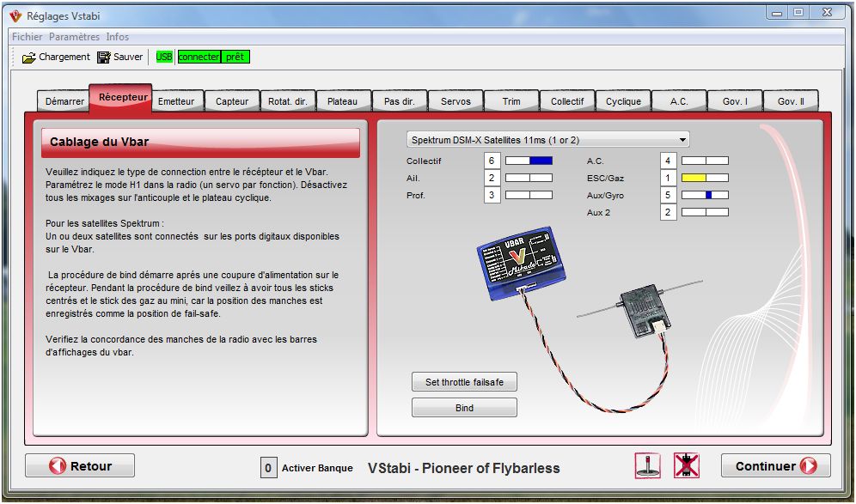Click the Activer Banque label
The width and height of the screenshot is (856, 504).
coord(317,468)
